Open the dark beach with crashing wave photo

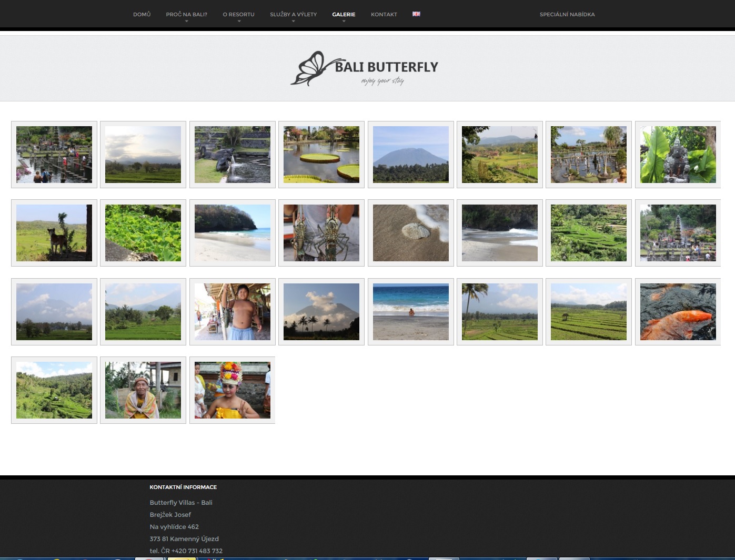click(500, 233)
